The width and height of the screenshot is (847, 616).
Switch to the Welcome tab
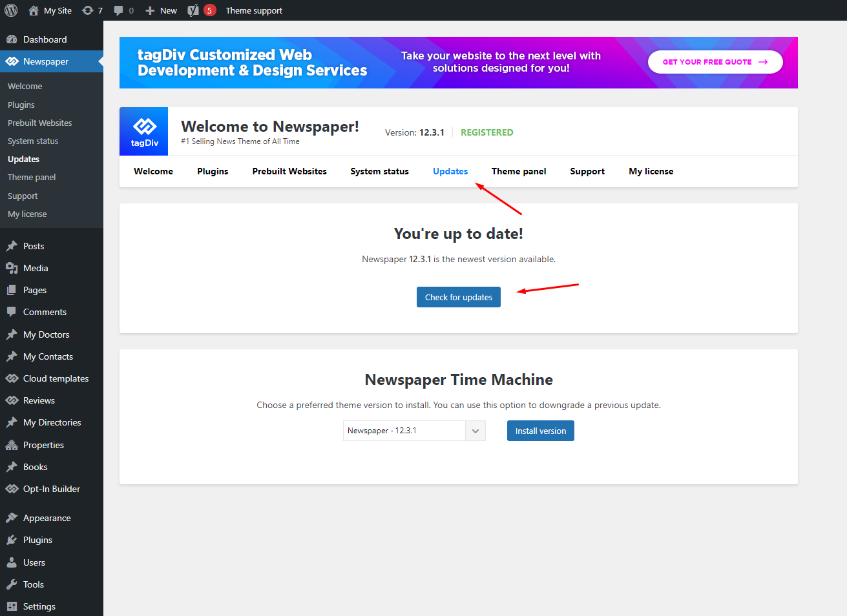[154, 171]
